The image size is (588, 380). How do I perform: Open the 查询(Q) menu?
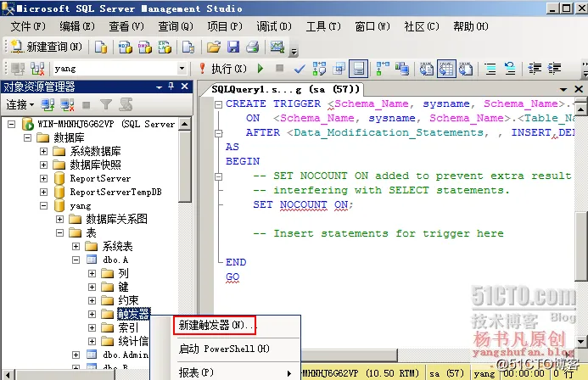click(176, 26)
